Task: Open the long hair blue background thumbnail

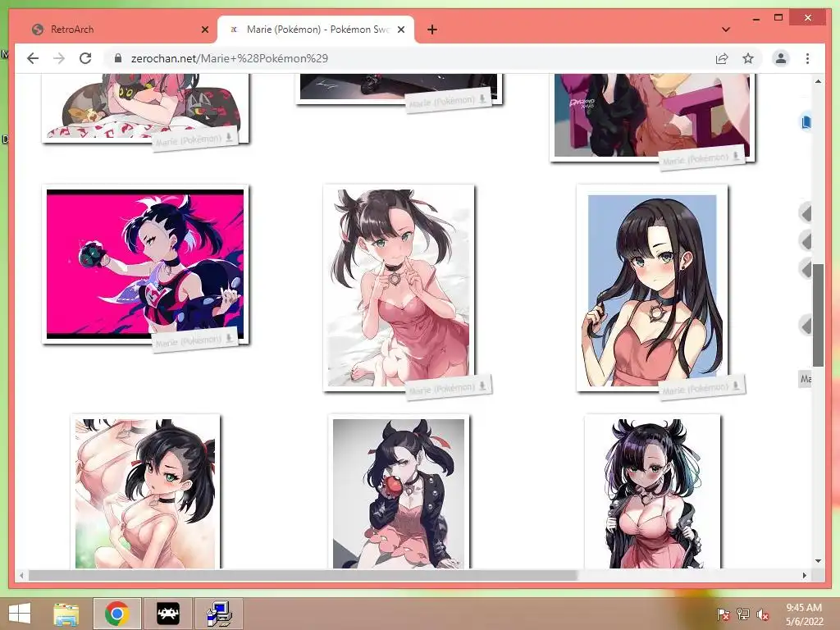Action: pos(652,288)
